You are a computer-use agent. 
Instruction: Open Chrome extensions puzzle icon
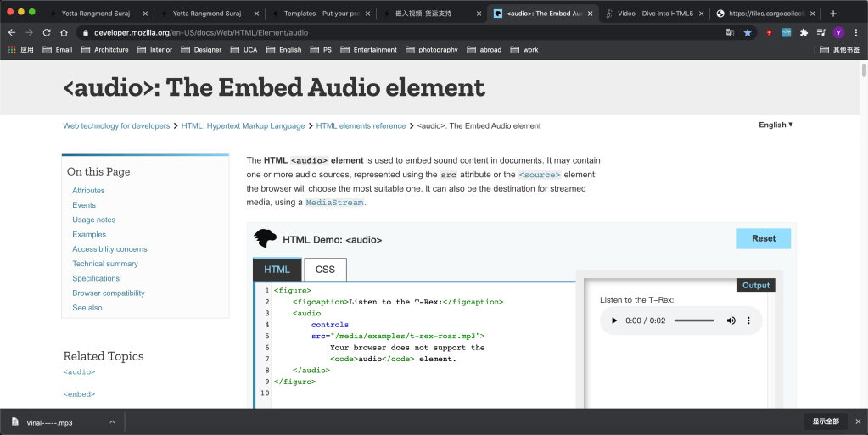804,32
